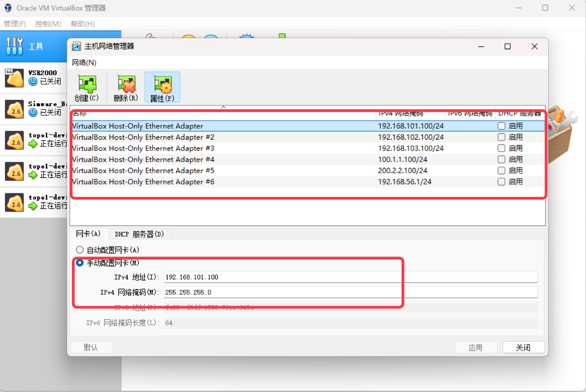Enable DHCP for Host-Only Ethernet Adapter
The height and width of the screenshot is (392, 586).
(x=502, y=126)
